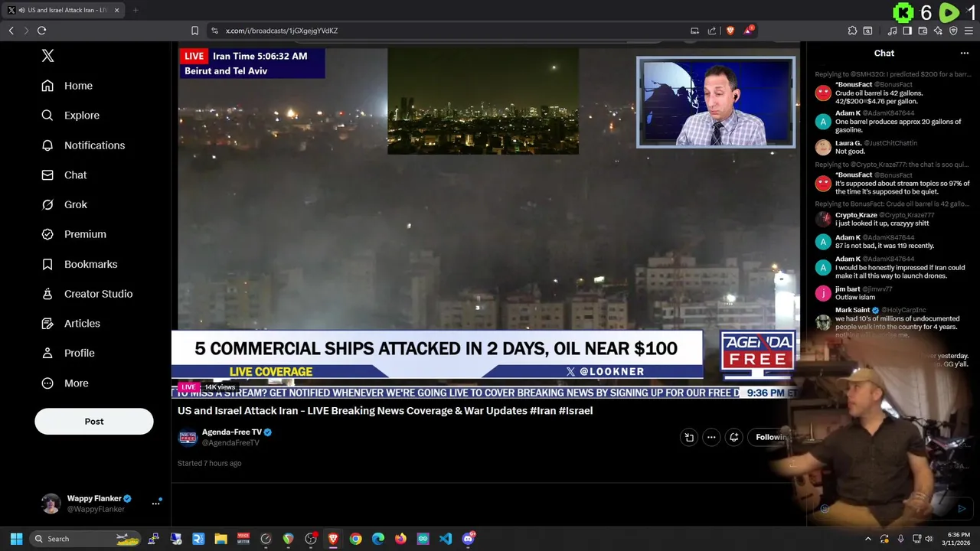The image size is (980, 551).
Task: Open the Brave VPN shield icon
Action: pos(953,31)
